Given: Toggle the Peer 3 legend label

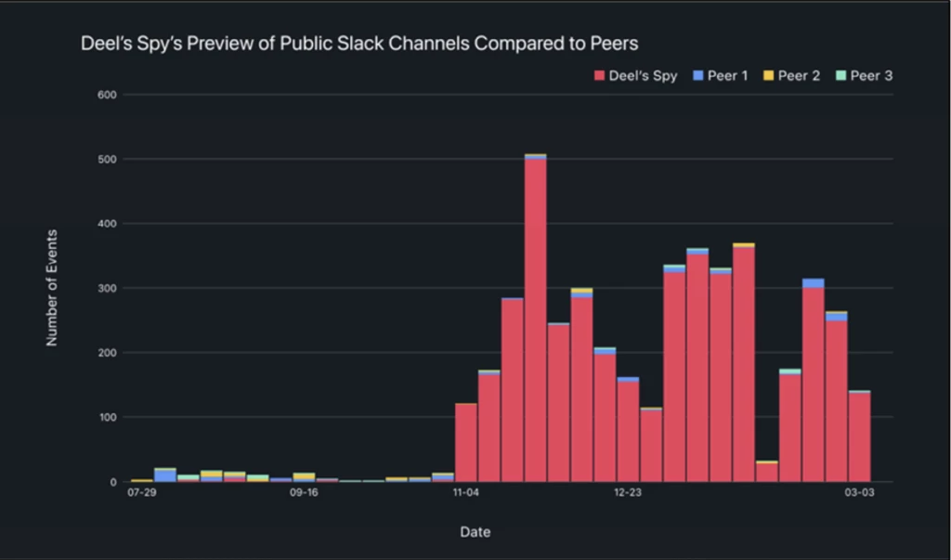Looking at the screenshot, I should click(872, 75).
